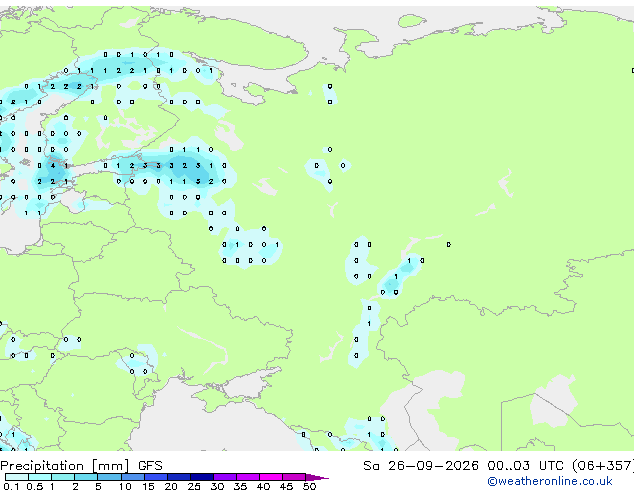Click the Precipitation [mm] GFS title
Image resolution: width=634 pixels, height=490 pixels.
click(x=81, y=466)
